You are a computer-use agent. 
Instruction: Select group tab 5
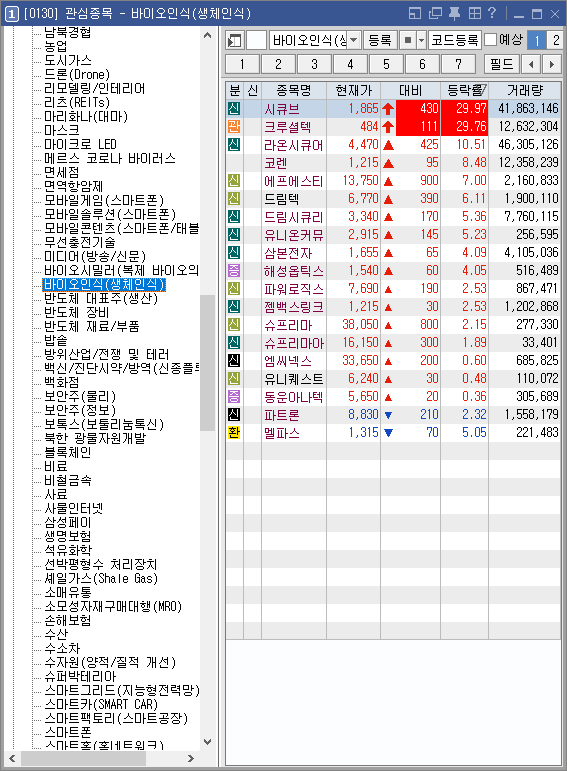(387, 64)
